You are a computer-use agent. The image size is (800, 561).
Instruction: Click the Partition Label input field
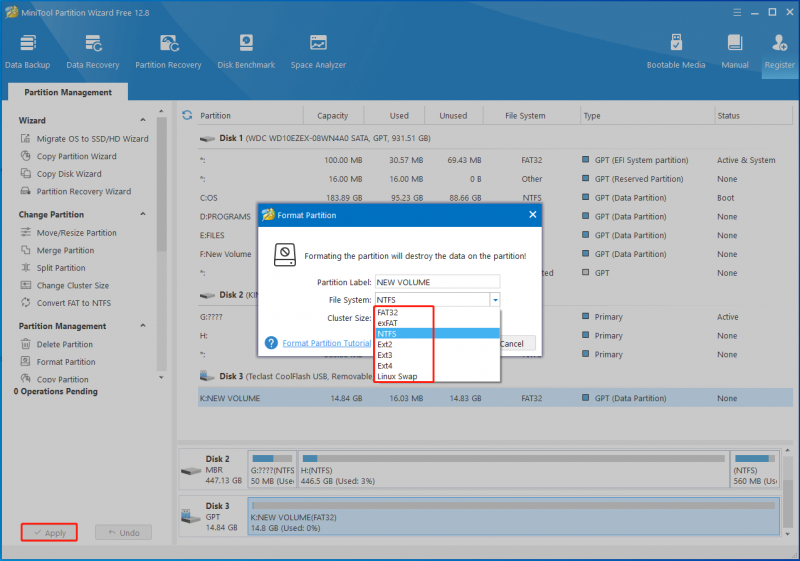tap(437, 282)
